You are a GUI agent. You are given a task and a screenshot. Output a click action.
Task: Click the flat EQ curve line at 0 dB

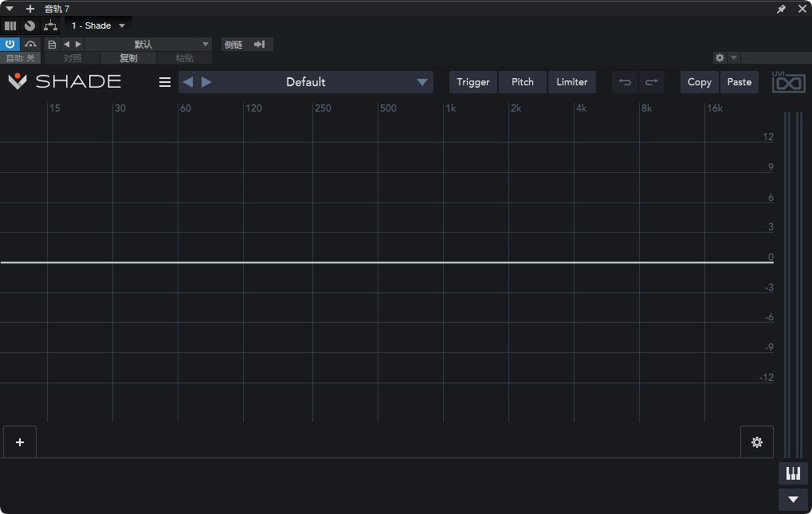[386, 262]
